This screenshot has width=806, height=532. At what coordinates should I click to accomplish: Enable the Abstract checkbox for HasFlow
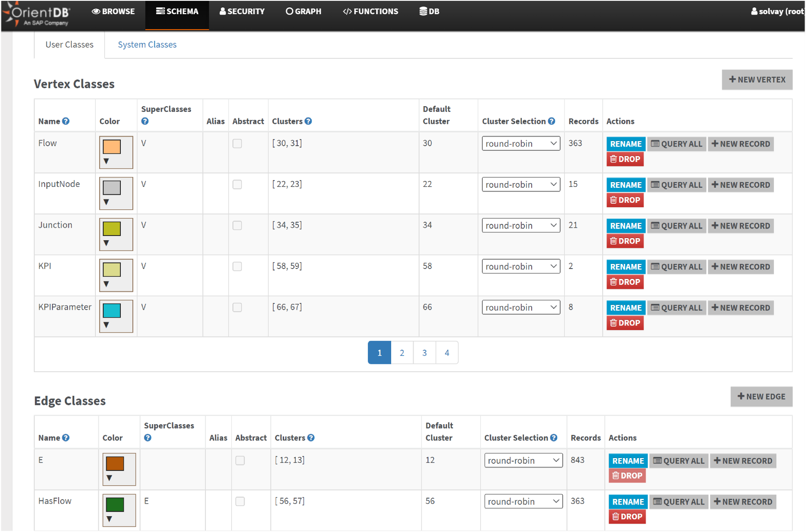[x=240, y=501]
